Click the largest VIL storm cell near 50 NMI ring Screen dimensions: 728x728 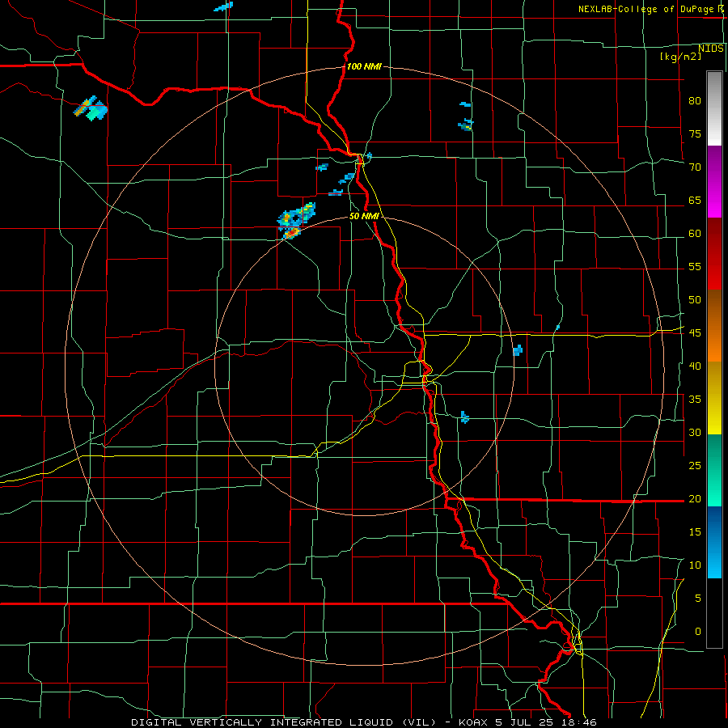coord(296,221)
